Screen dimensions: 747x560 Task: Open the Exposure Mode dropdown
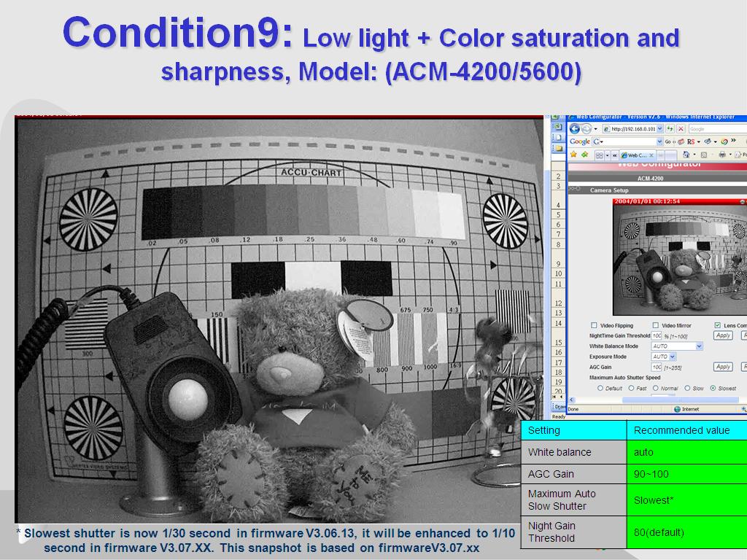pyautogui.click(x=672, y=357)
